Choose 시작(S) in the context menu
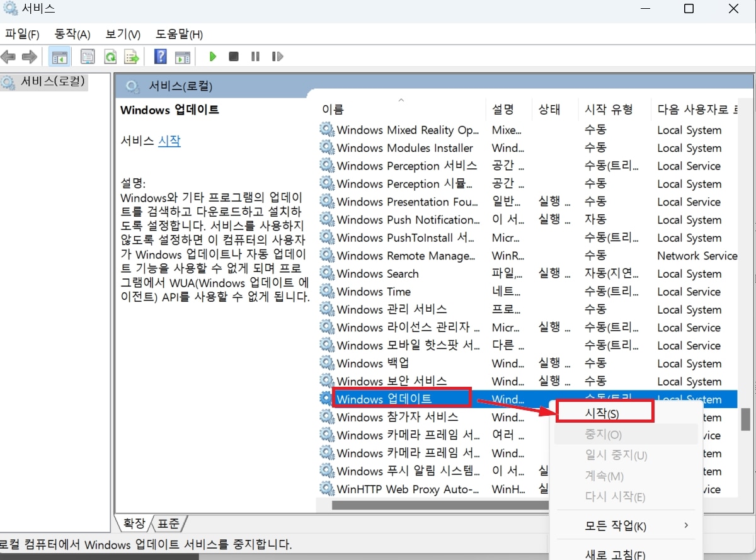Screen dimensions: 756x560 602,414
